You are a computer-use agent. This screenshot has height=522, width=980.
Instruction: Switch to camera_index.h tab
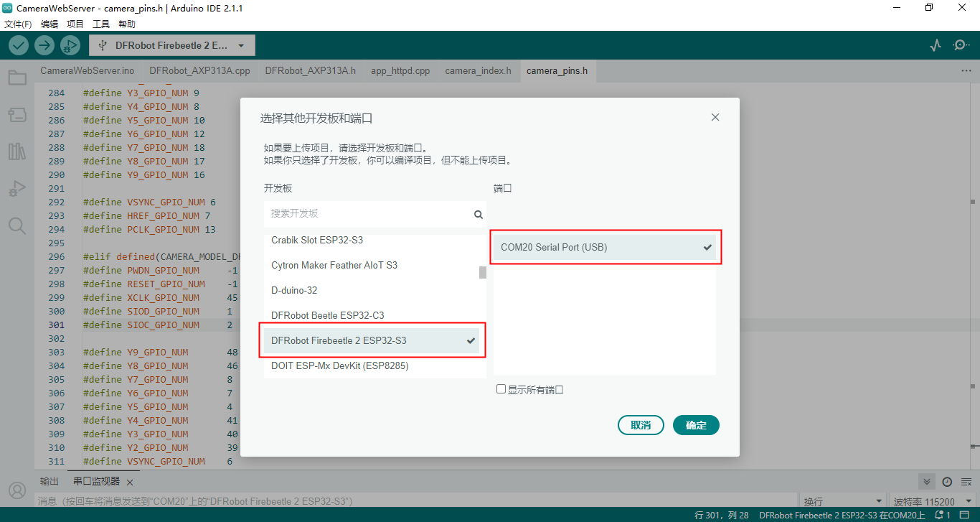[478, 71]
